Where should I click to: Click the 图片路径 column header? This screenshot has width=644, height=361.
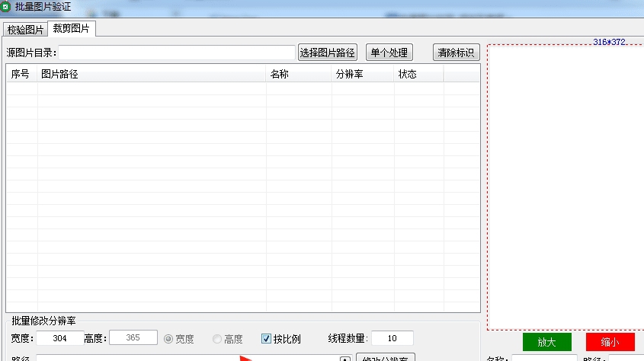[152, 74]
